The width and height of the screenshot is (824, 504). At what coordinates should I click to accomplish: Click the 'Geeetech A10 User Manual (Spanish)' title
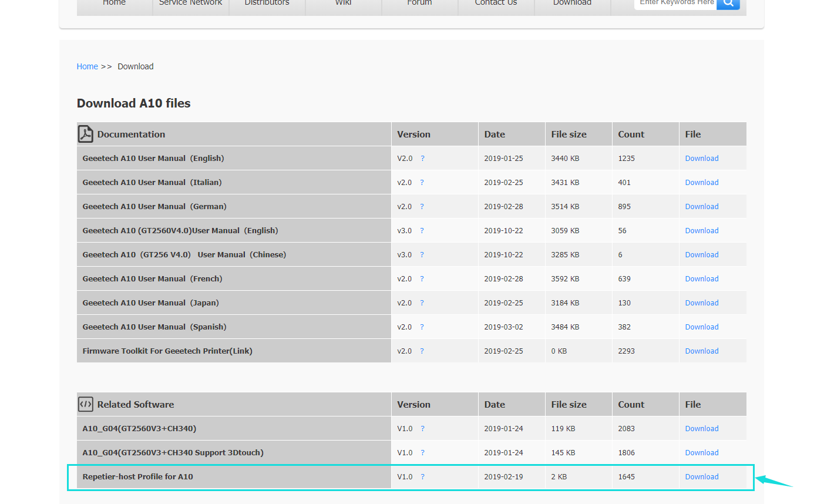click(154, 327)
